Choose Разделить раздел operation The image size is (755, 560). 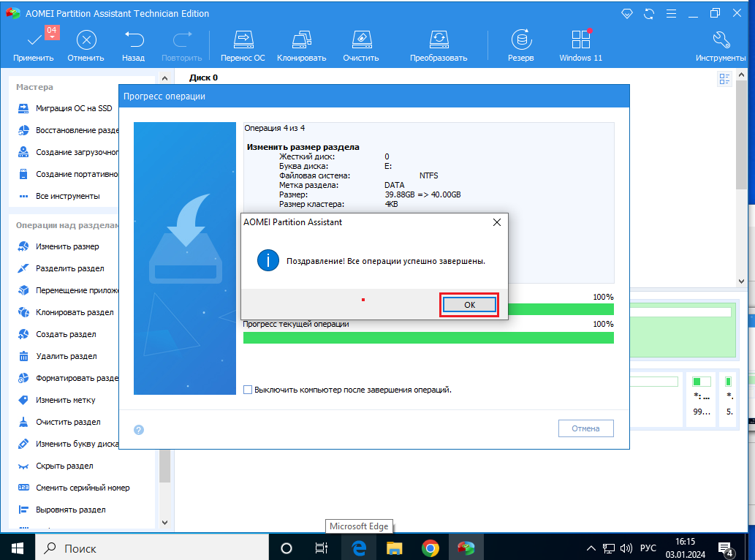tap(61, 269)
